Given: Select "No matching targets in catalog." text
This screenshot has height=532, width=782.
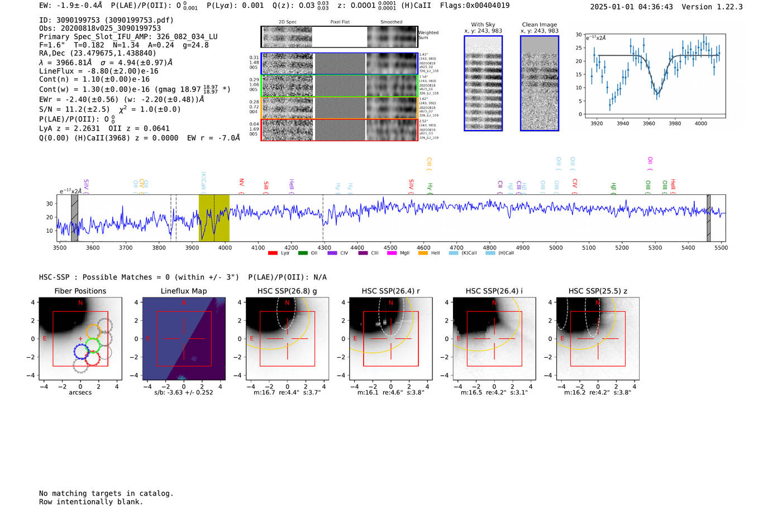Looking at the screenshot, I should [106, 493].
